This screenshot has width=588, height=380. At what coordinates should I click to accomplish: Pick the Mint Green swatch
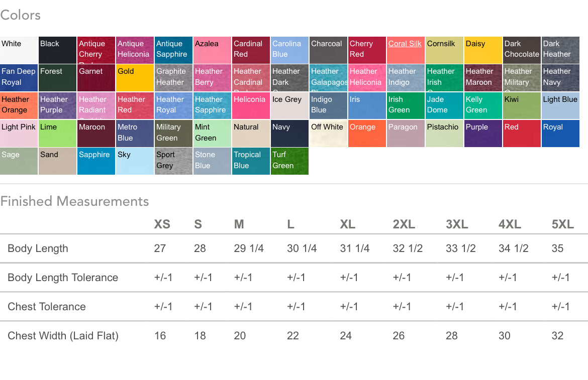click(212, 134)
